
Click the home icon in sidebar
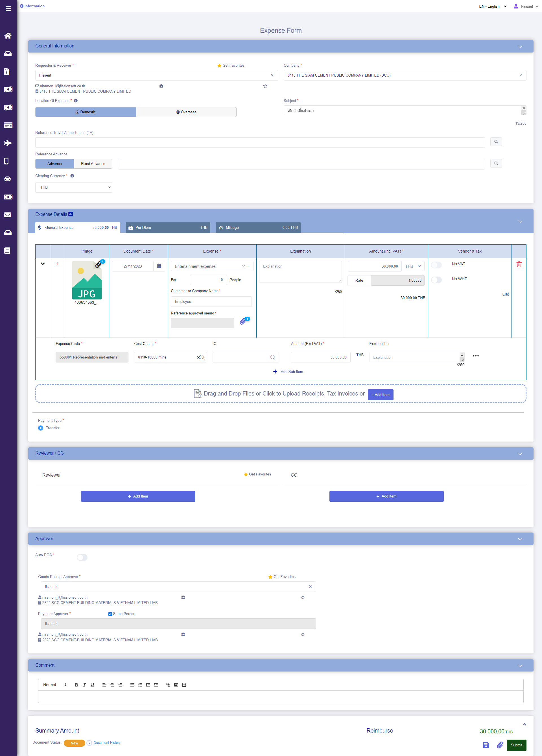pos(8,36)
